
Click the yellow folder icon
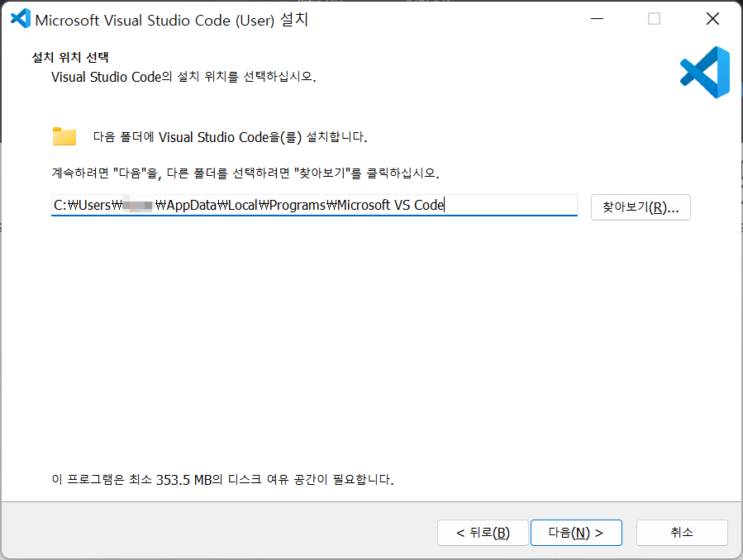coord(64,136)
